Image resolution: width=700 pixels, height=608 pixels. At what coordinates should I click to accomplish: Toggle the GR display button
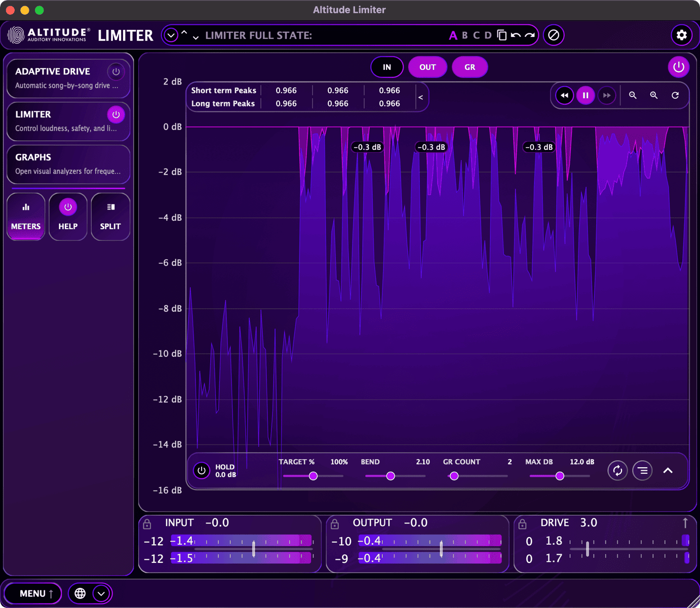pyautogui.click(x=470, y=67)
